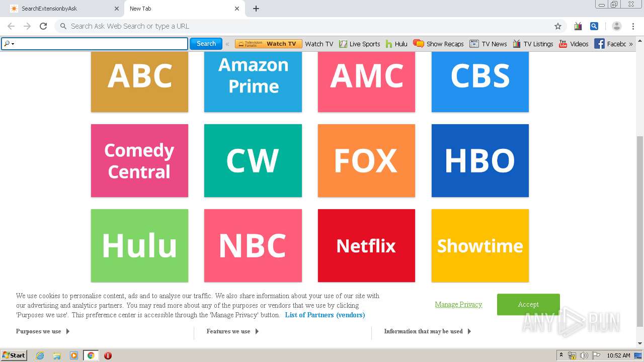The image size is (644, 362).
Task: Collapse toolbar with left double-chevron
Action: (x=227, y=44)
